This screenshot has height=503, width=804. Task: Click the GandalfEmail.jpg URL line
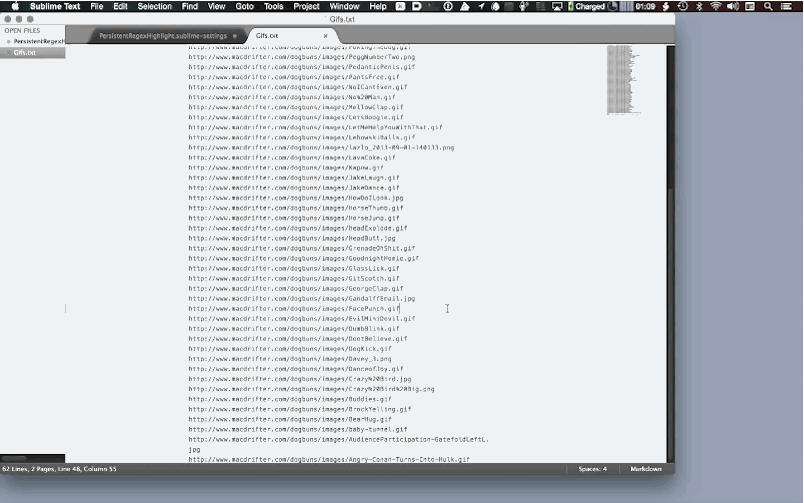click(302, 298)
